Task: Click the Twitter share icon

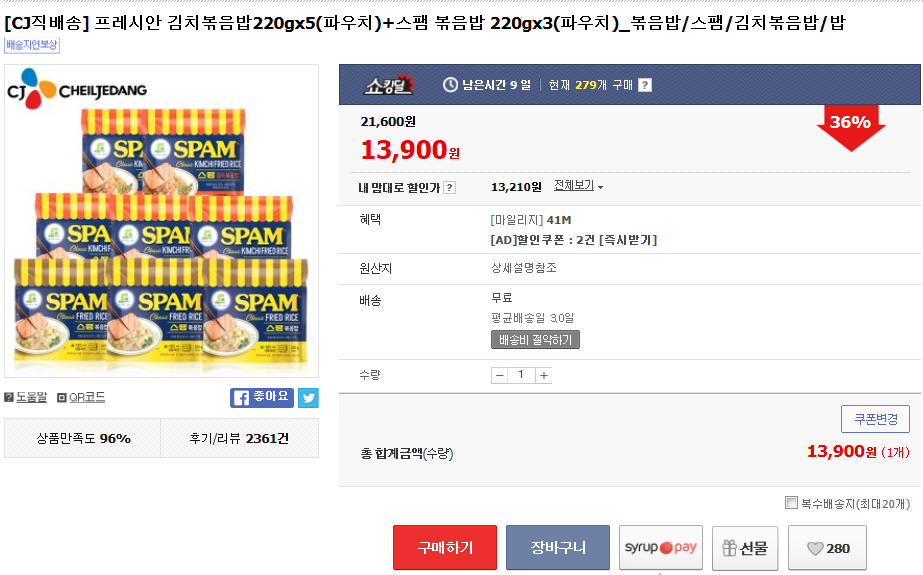Action: (x=308, y=397)
